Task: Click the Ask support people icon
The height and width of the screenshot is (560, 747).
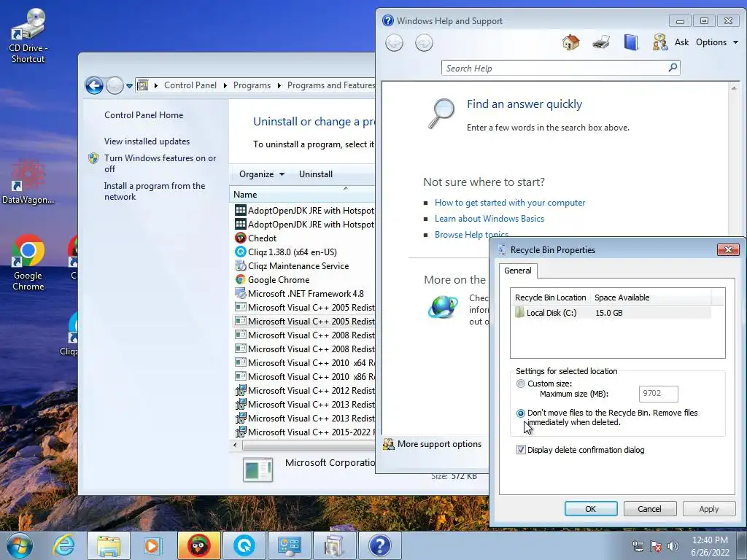Action: tap(659, 42)
